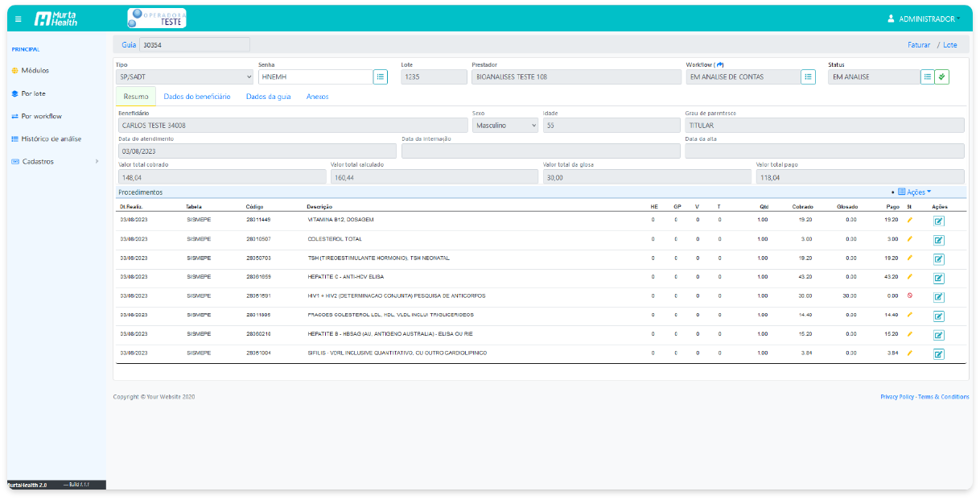Edit the COLESTEROL TOTAL procedure

point(938,240)
